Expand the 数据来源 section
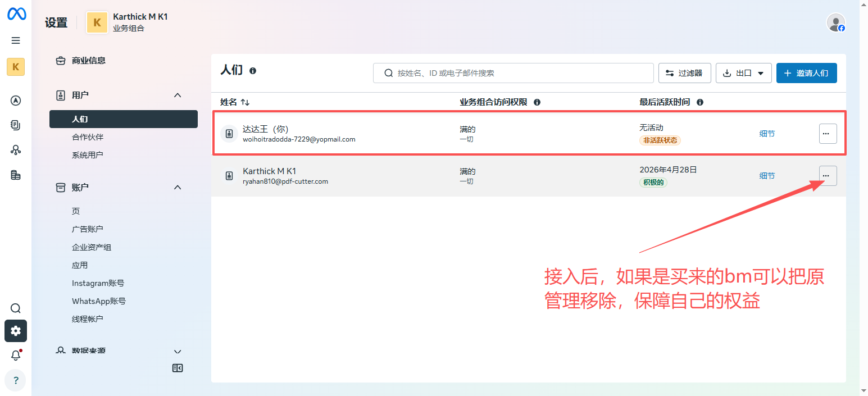 pyautogui.click(x=178, y=352)
